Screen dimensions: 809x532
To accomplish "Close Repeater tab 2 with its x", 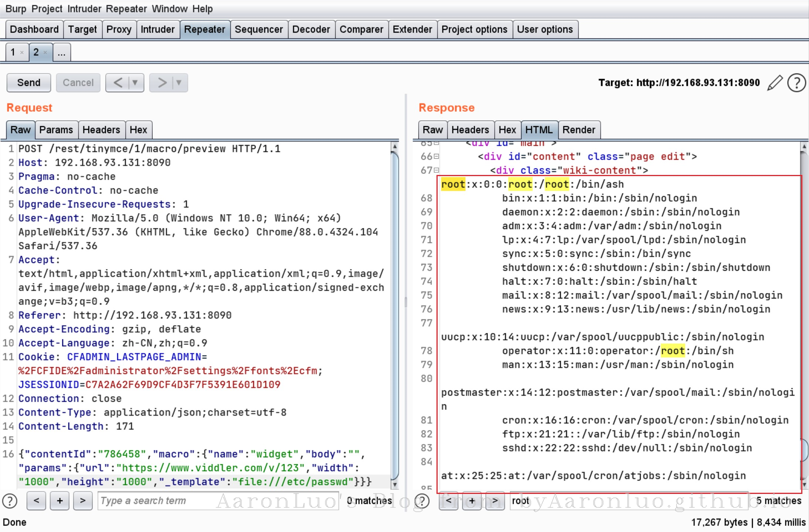I will click(45, 53).
